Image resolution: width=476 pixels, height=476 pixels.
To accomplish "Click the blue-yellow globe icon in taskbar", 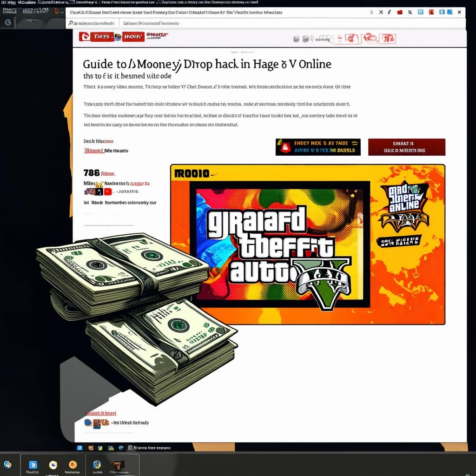I will (97, 464).
